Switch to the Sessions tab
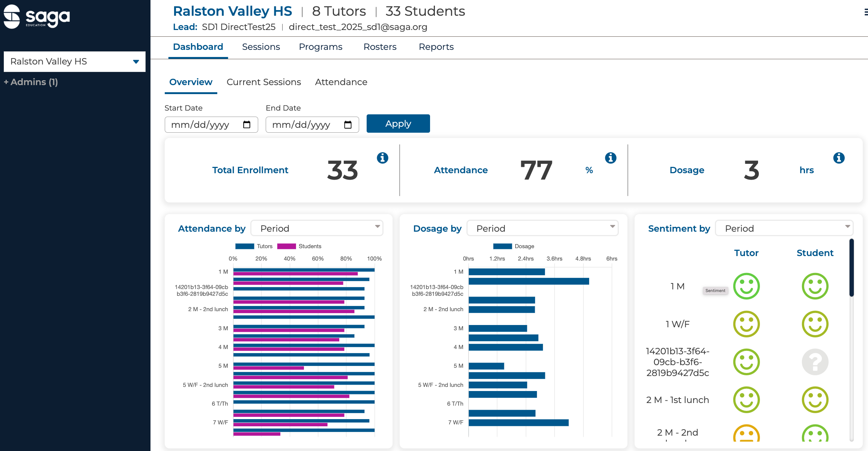The height and width of the screenshot is (451, 868). 261,47
